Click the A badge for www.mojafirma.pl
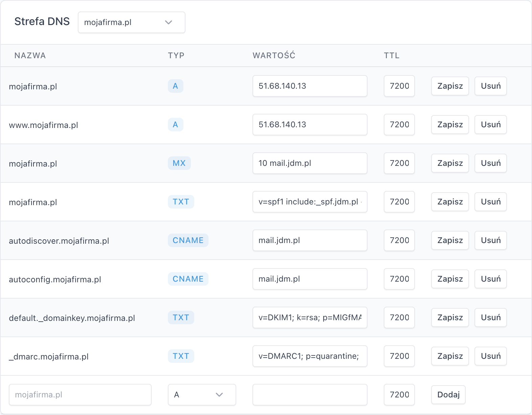 (x=175, y=125)
